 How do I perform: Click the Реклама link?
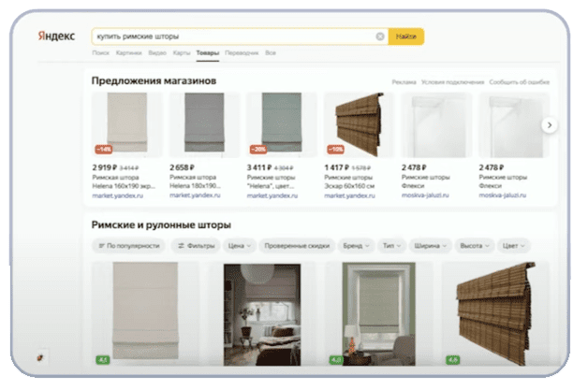(x=404, y=82)
